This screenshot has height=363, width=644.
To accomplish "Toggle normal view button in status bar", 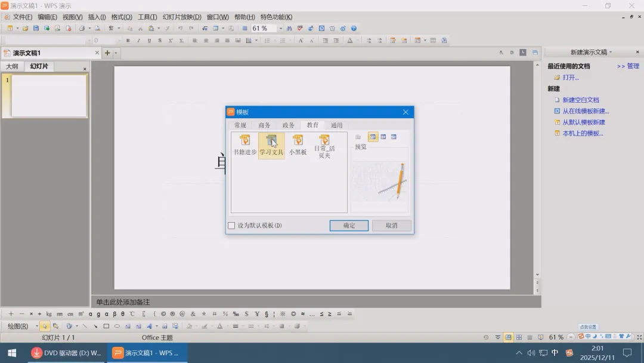I will (x=509, y=337).
